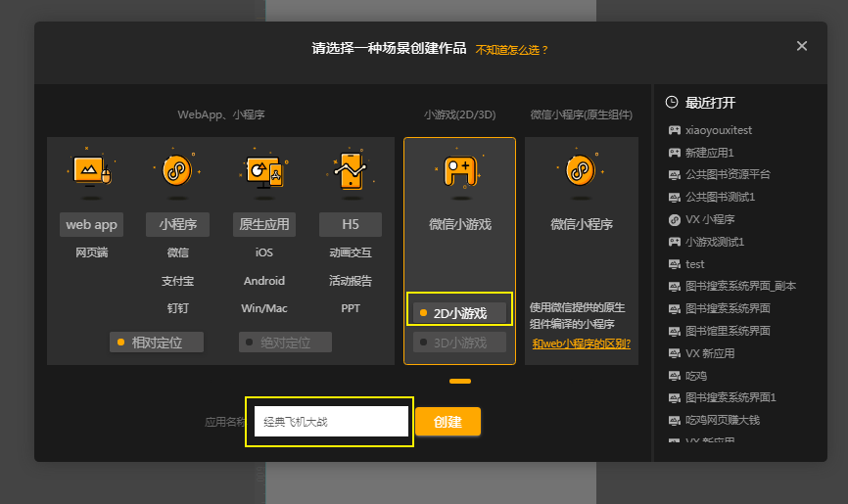
Task: Click mini-program icon beside VX 小程序
Action: coord(675,219)
